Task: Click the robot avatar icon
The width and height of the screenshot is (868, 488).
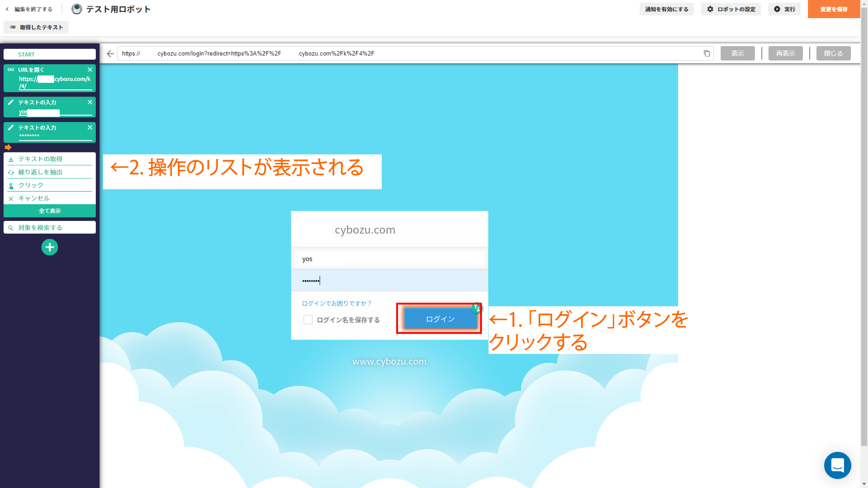Action: [x=77, y=9]
